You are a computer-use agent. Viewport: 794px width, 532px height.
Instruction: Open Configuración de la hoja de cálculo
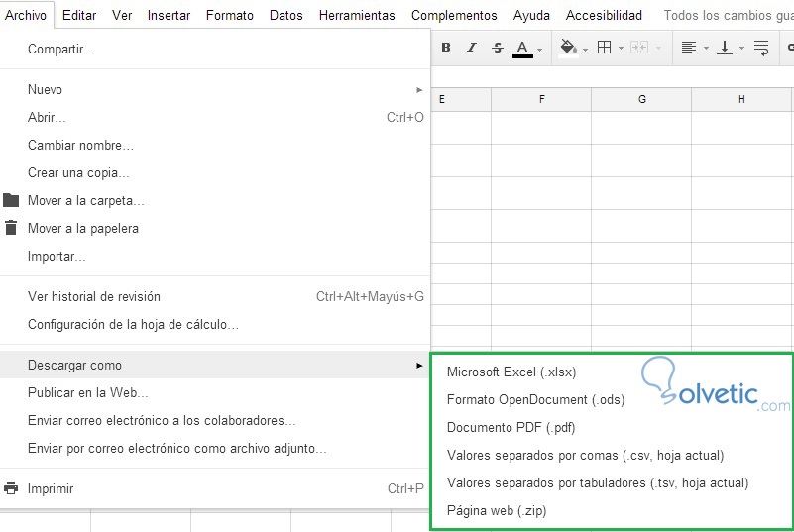(215, 325)
